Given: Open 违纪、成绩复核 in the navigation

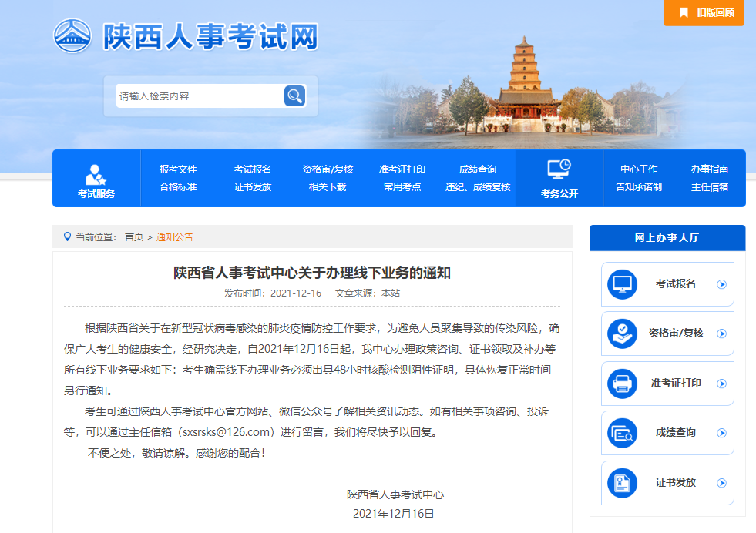Looking at the screenshot, I should pos(478,186).
